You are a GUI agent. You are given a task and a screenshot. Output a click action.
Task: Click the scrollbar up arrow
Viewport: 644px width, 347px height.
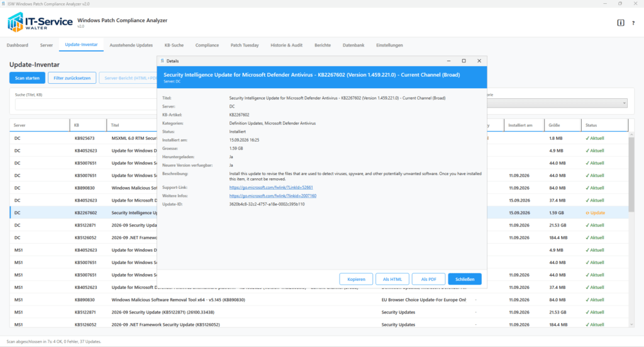631,134
